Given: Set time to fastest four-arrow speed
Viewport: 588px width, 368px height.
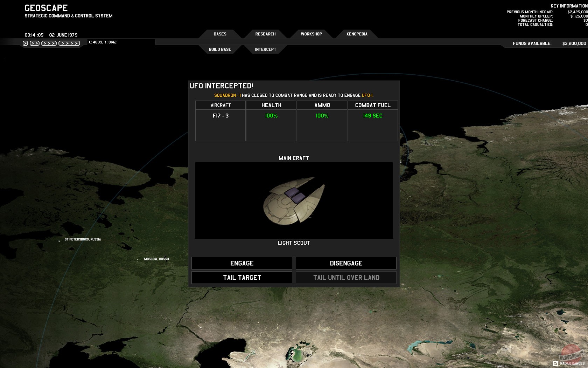Looking at the screenshot, I should [69, 43].
